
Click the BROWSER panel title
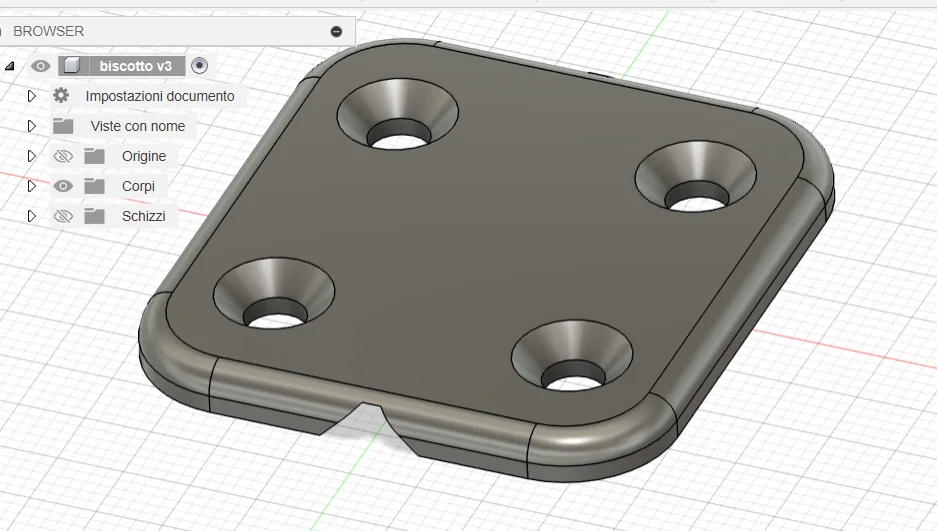[x=49, y=31]
